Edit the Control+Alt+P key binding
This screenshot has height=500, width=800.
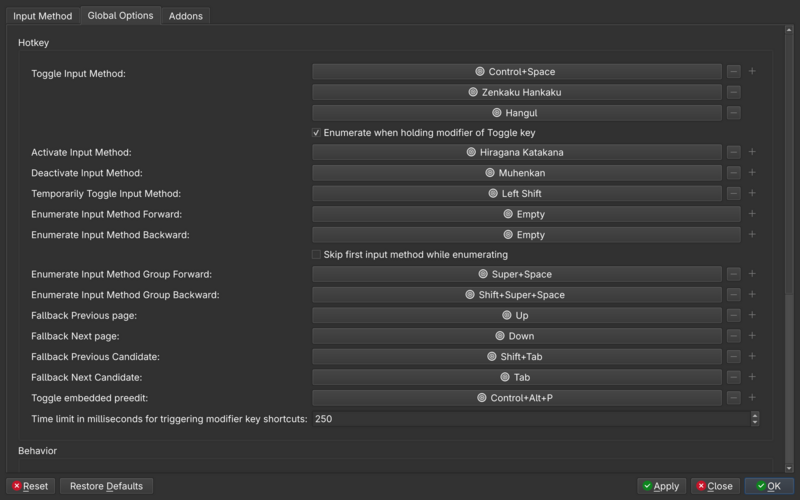517,398
